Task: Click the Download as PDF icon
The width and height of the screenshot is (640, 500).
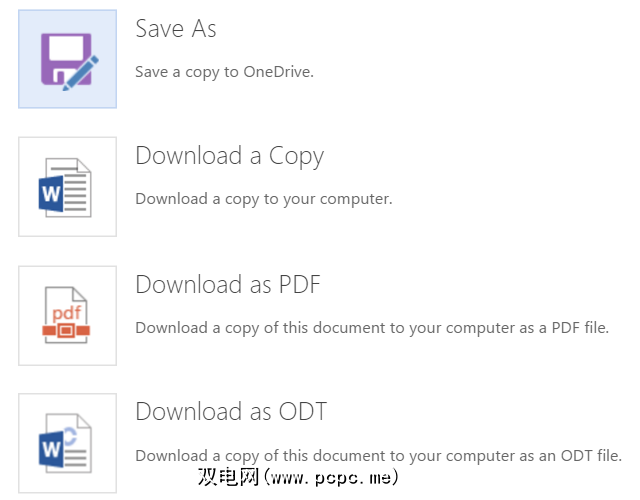Action: pos(67,315)
